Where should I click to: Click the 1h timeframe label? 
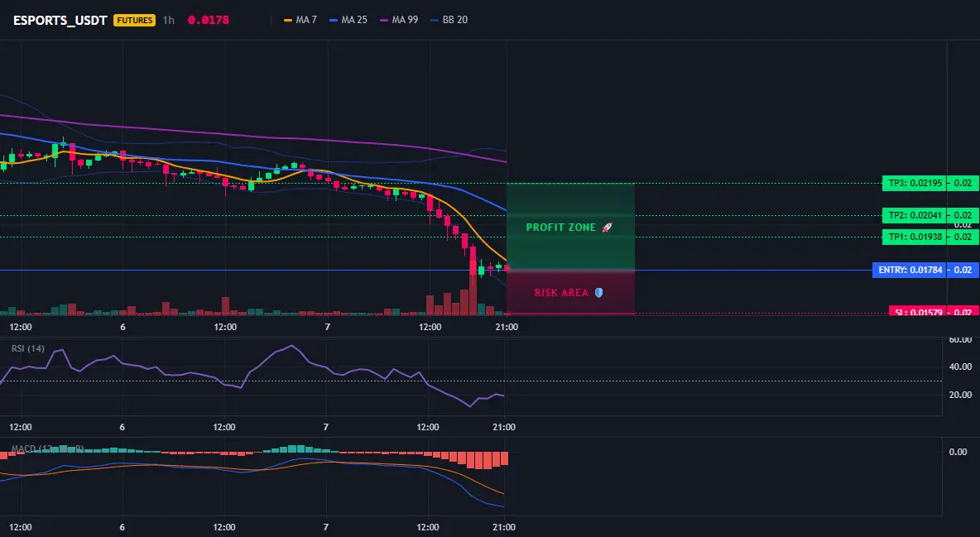169,20
